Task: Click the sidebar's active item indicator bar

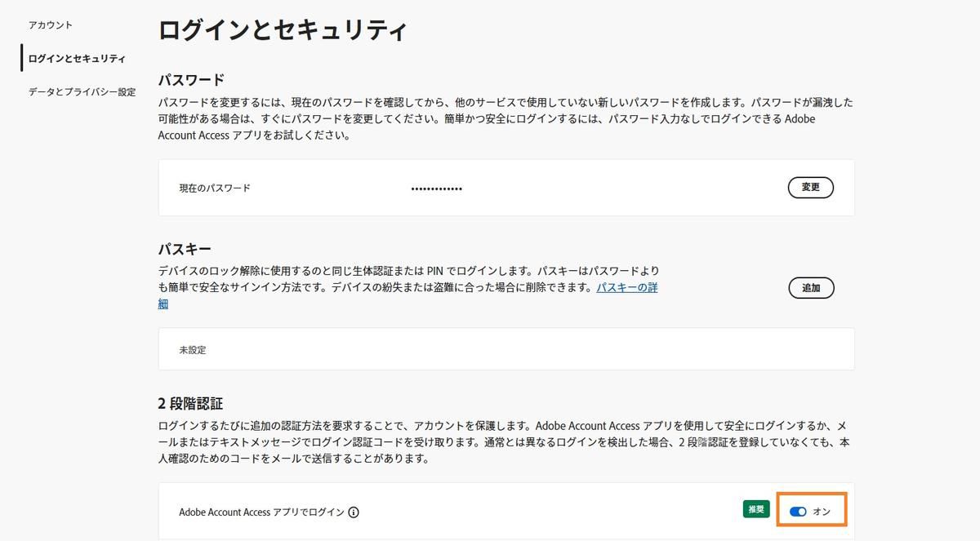Action: click(x=20, y=58)
